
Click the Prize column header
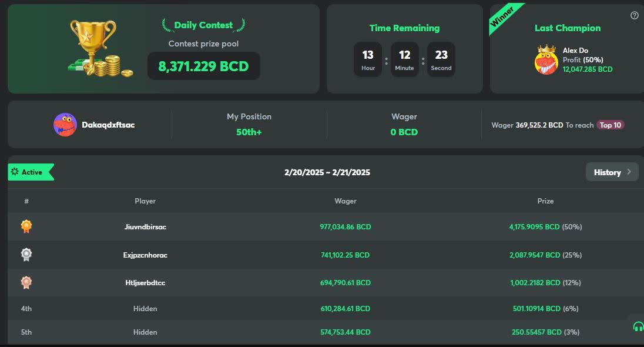pos(545,201)
